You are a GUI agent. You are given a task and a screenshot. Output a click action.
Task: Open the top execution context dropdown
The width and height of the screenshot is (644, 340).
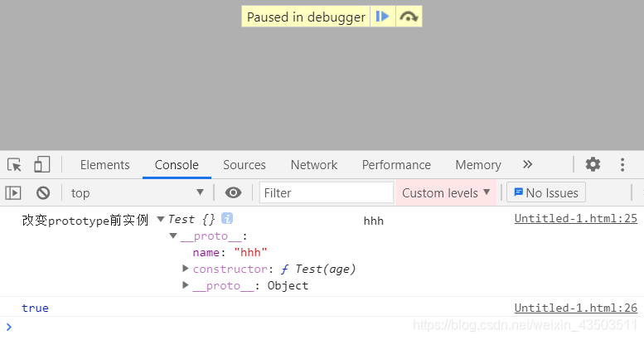137,193
